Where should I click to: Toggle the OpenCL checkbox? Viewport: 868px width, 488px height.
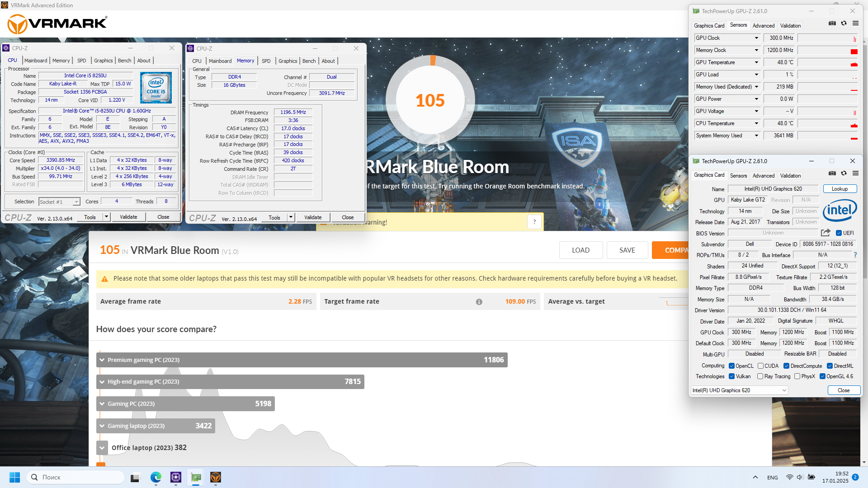coord(732,366)
